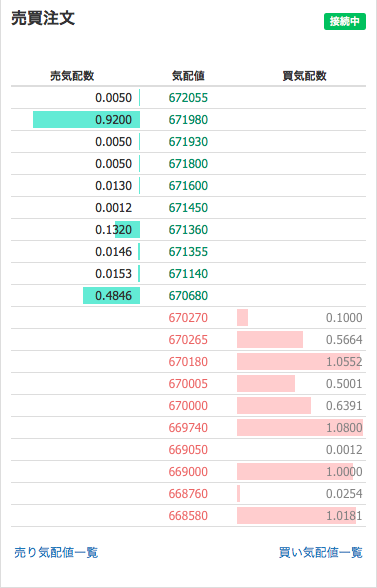Open the 売り気配値一覧 link
Screen dimensions: 377x588
56,552
